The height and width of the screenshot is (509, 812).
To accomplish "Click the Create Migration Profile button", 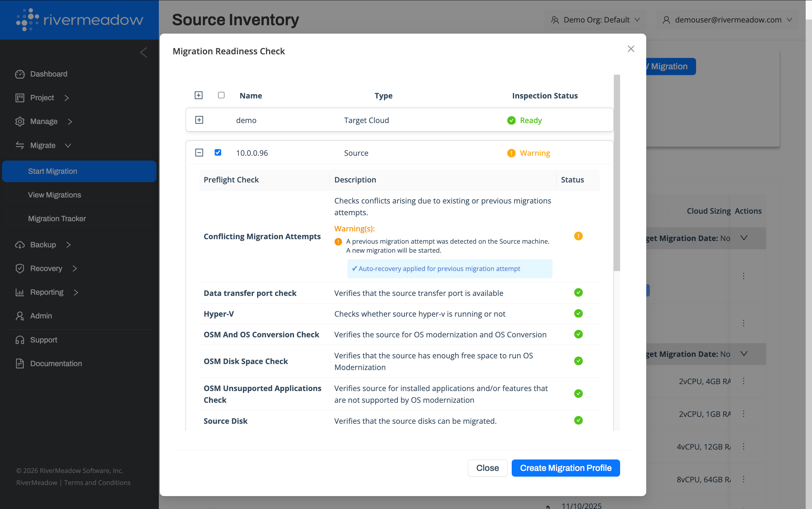I will pyautogui.click(x=565, y=468).
